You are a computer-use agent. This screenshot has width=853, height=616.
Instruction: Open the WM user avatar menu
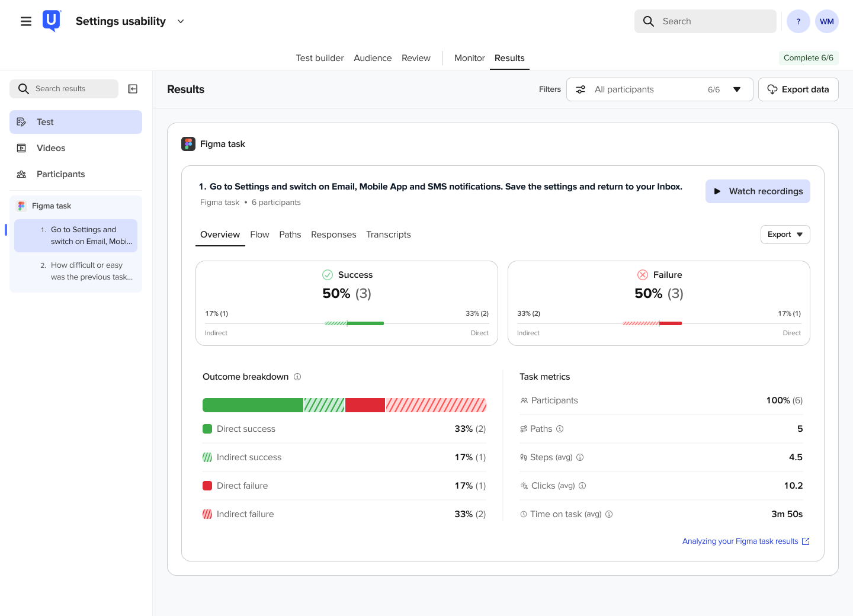pos(827,21)
